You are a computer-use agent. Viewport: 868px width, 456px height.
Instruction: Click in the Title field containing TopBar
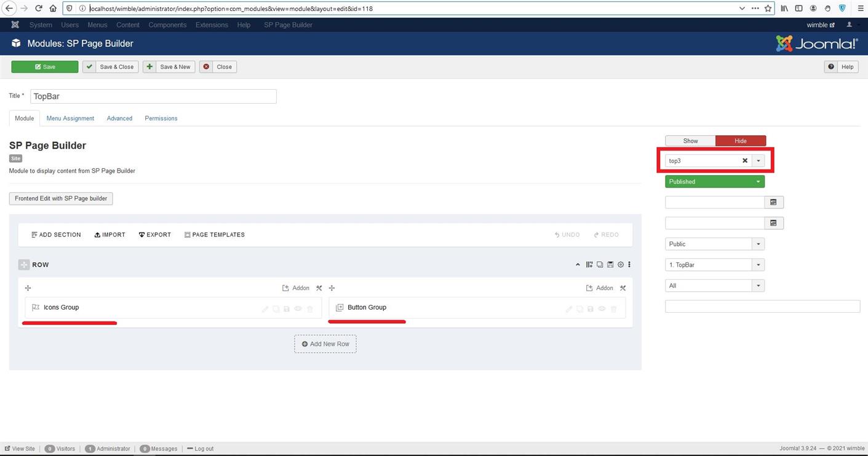(153, 96)
